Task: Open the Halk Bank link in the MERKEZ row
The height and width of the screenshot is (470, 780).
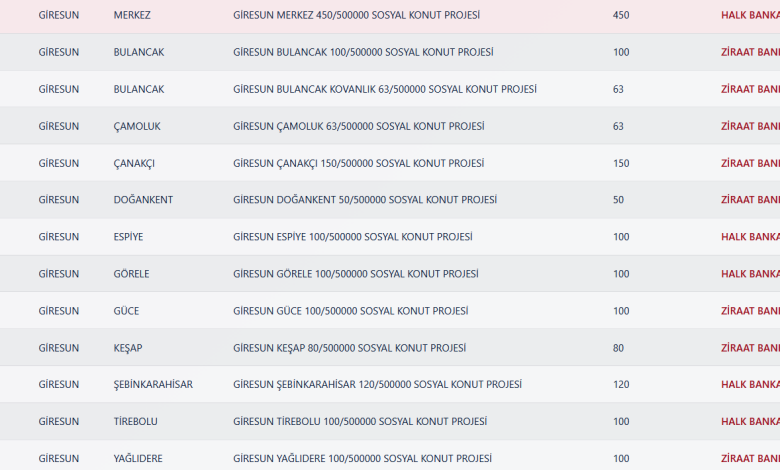Action: (x=749, y=16)
